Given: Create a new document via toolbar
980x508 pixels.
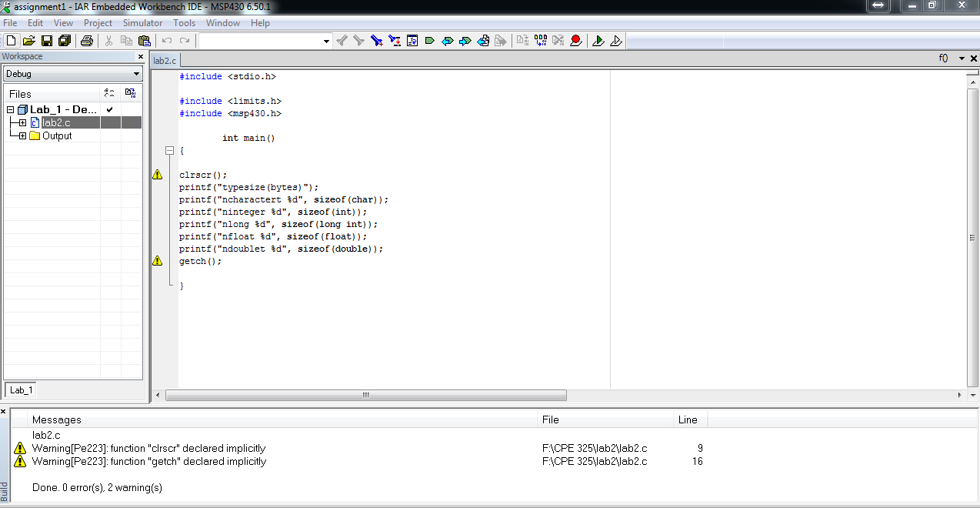Looking at the screenshot, I should pos(10,41).
